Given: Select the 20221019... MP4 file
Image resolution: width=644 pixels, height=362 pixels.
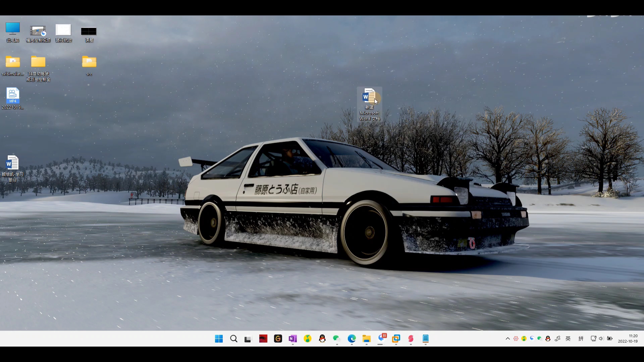Looking at the screenshot, I should 13,99.
